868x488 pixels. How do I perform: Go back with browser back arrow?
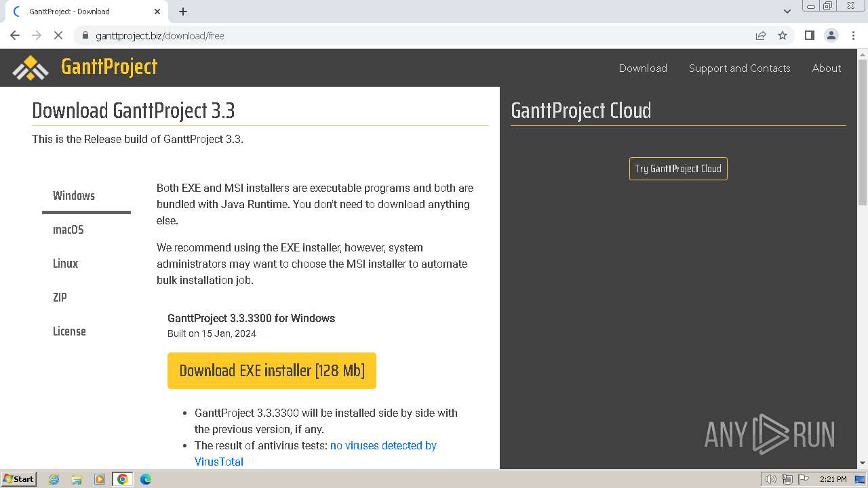tap(15, 35)
